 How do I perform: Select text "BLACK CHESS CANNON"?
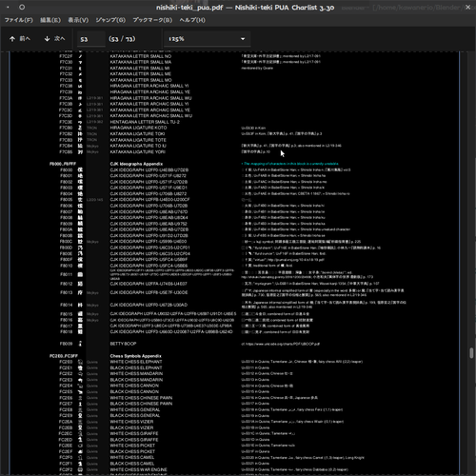point(134,392)
